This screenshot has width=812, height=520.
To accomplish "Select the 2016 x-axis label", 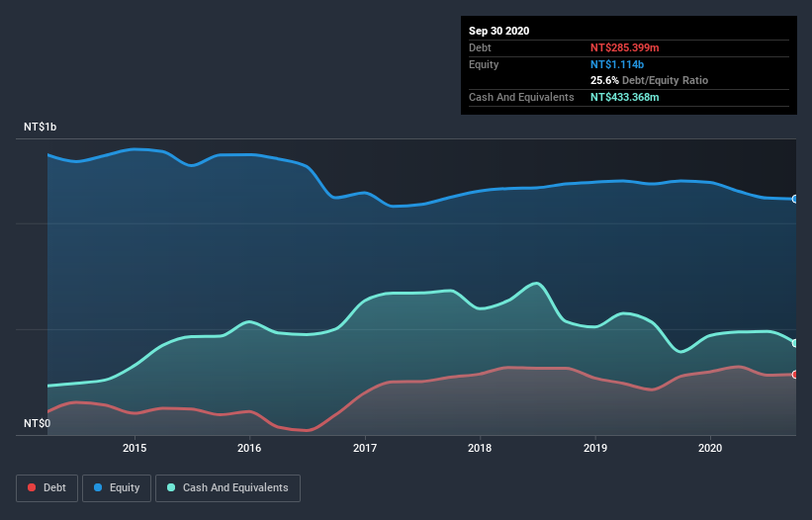I will [249, 448].
